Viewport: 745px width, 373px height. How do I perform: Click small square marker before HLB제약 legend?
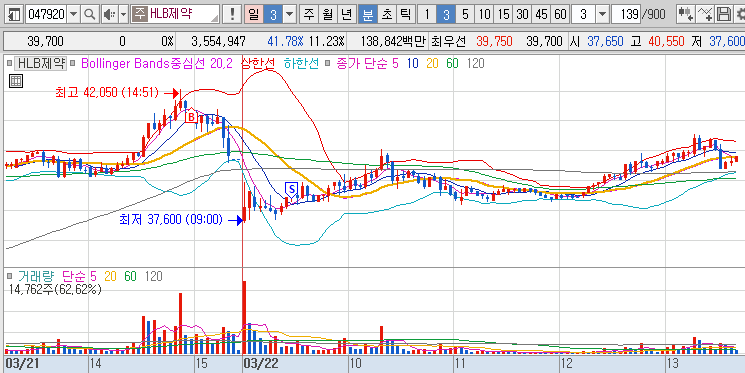[x=10, y=62]
